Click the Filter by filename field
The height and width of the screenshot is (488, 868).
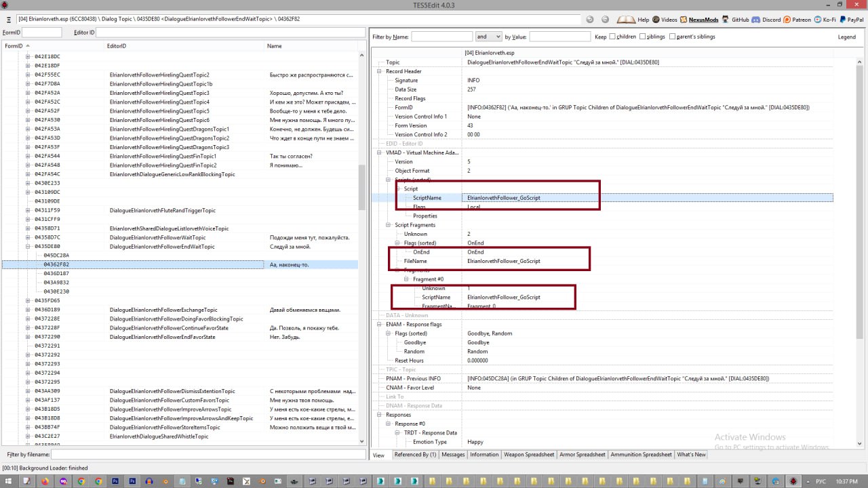(208, 454)
